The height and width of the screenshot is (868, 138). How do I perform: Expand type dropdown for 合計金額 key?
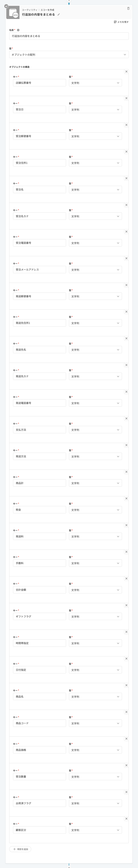click(95, 590)
